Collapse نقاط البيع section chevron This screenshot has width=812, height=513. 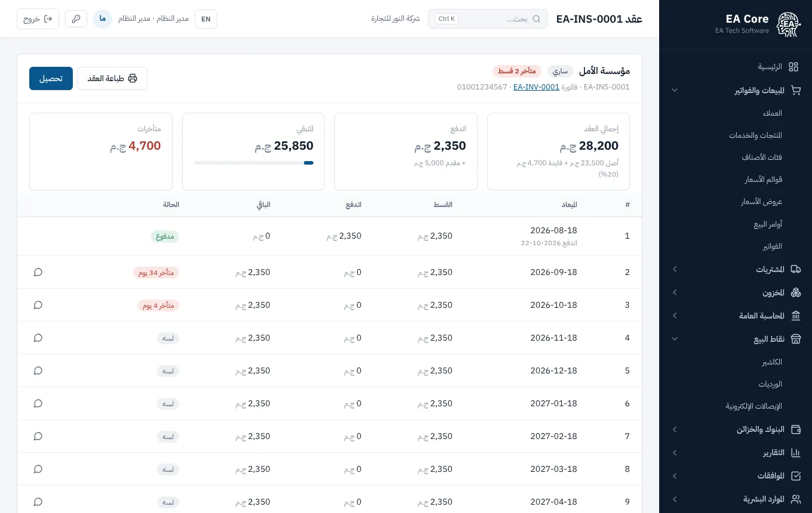point(675,339)
